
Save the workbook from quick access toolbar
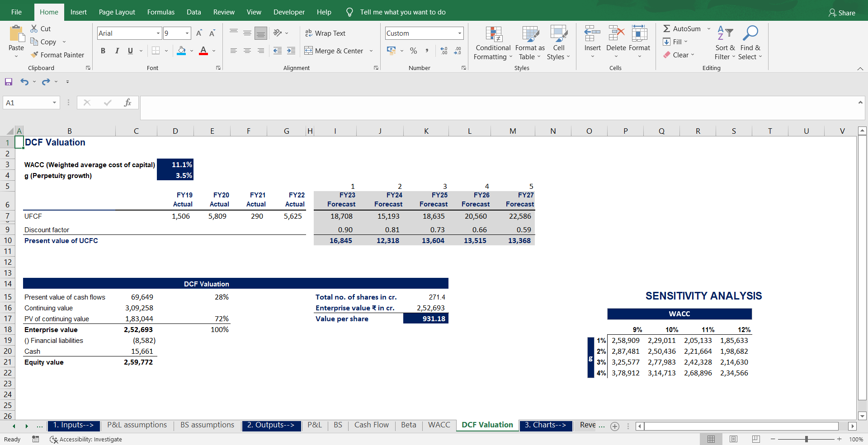(9, 82)
